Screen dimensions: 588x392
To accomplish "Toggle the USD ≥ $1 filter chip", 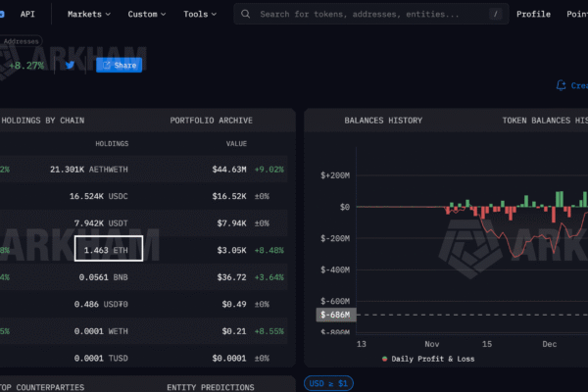I will [329, 383].
